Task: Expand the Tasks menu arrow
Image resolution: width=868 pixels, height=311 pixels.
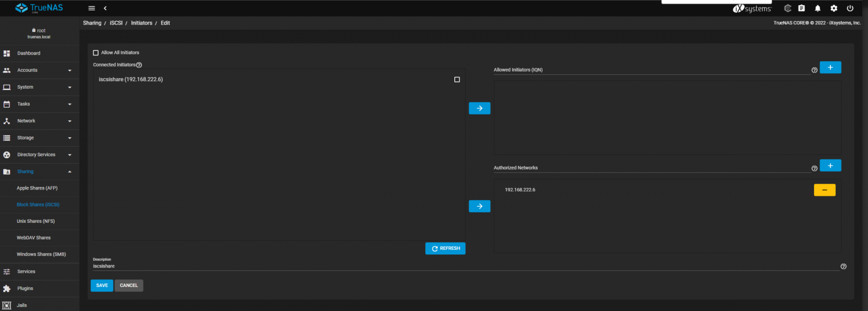Action: tap(70, 104)
